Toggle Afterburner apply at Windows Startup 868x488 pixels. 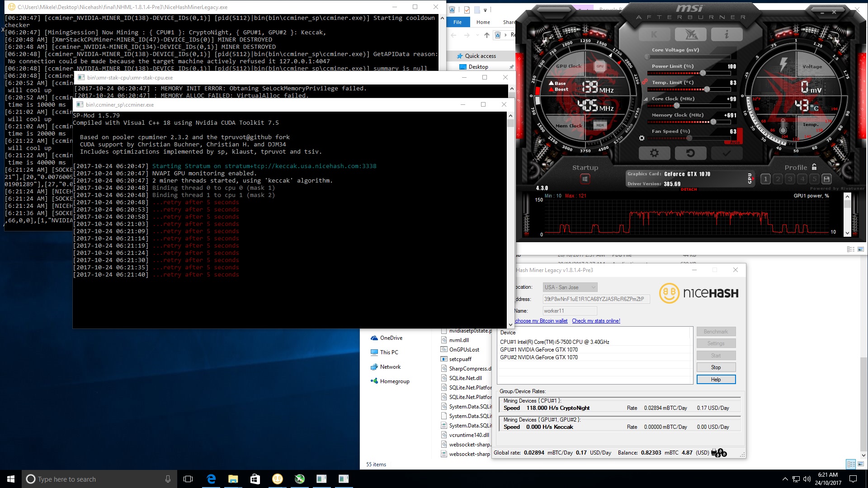point(585,179)
